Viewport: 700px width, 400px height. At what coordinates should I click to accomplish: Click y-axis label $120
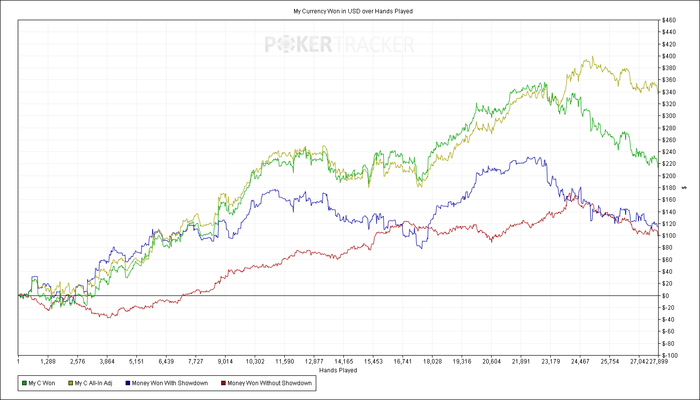click(x=668, y=224)
